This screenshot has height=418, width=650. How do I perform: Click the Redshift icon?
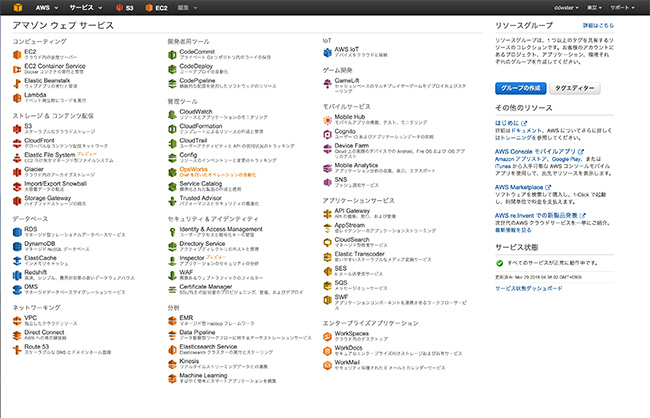pyautogui.click(x=17, y=275)
